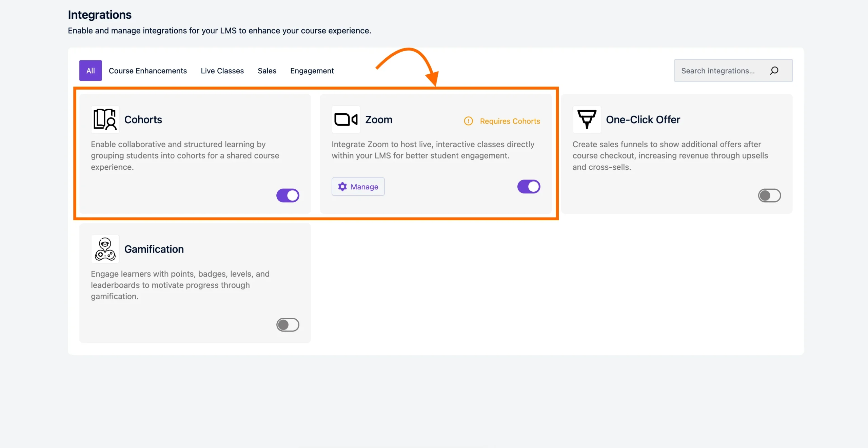868x448 pixels.
Task: Click the Integrations page heading
Action: coord(99,14)
